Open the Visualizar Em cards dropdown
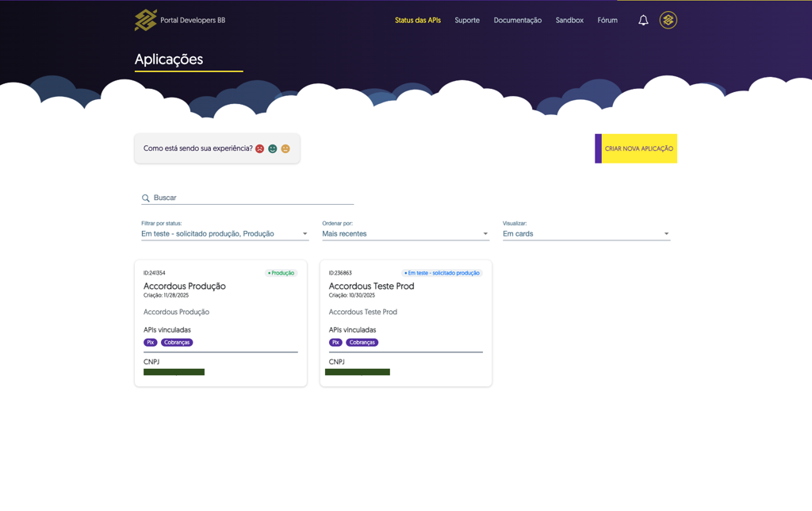Screen dimensions: 812x511 (586, 234)
